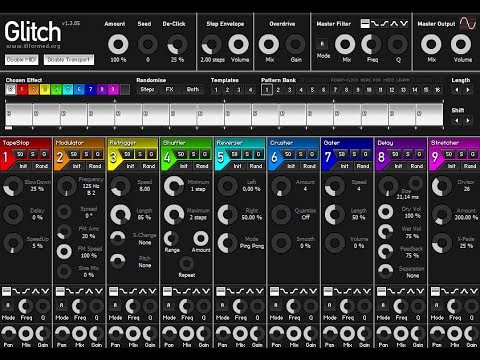This screenshot has width=480, height=360.
Task: Set Shuffler filter to notch shape
Action: tap(206, 291)
